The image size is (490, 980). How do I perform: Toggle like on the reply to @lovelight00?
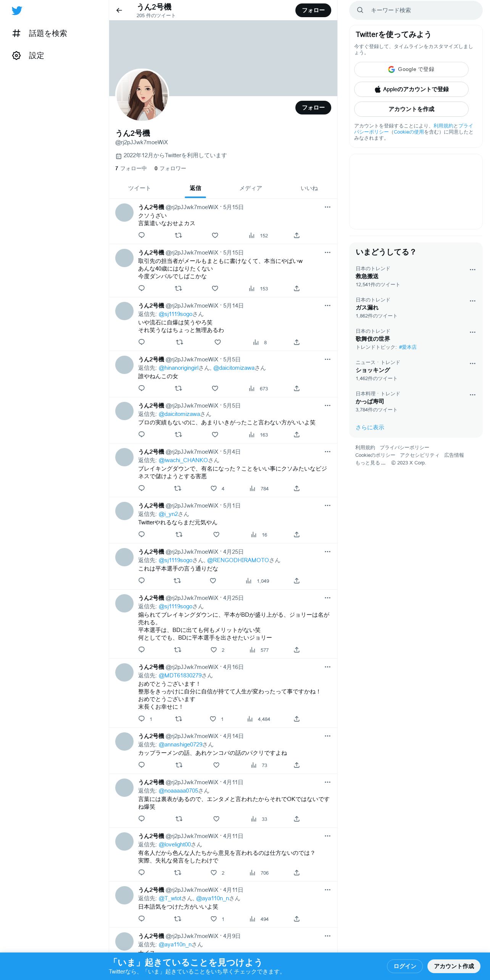tap(214, 873)
